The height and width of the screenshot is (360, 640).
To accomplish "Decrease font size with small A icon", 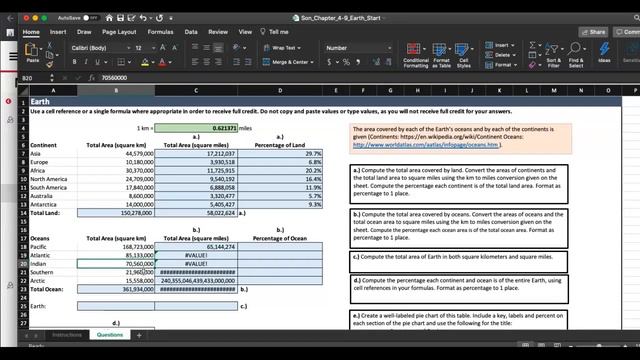I will coord(174,48).
